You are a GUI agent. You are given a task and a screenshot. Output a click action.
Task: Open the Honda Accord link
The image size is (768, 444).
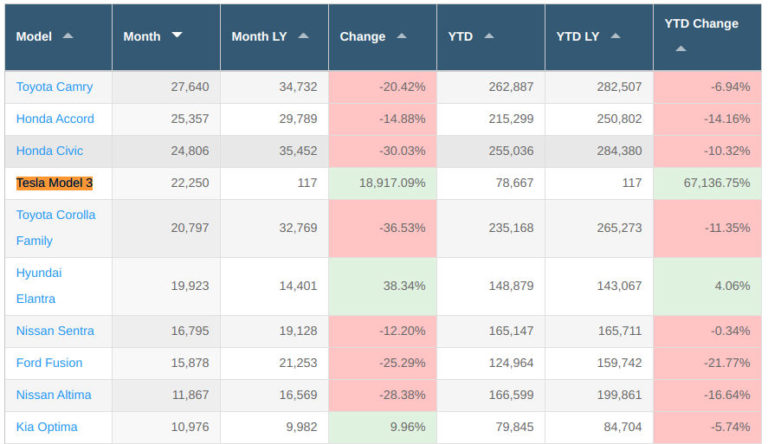pos(55,119)
